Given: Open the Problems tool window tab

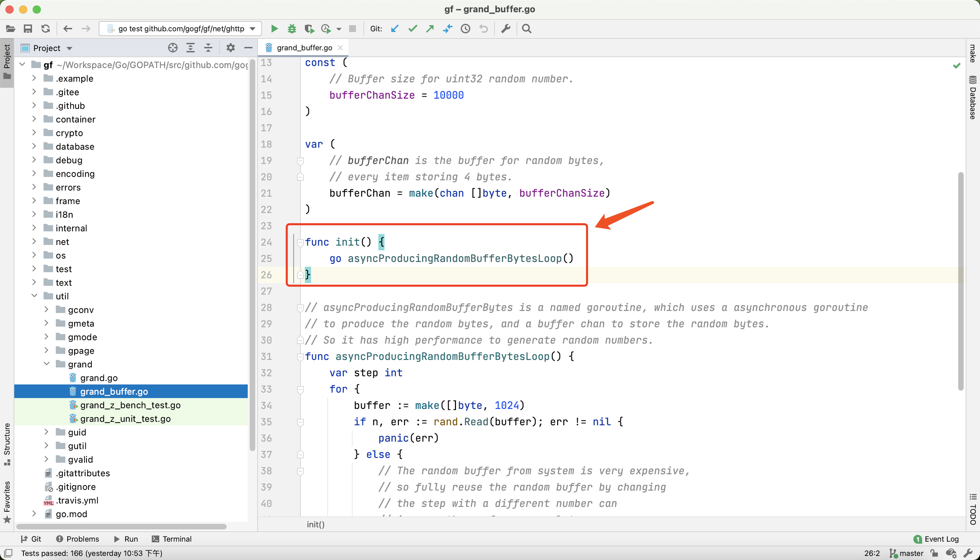Looking at the screenshot, I should [78, 539].
